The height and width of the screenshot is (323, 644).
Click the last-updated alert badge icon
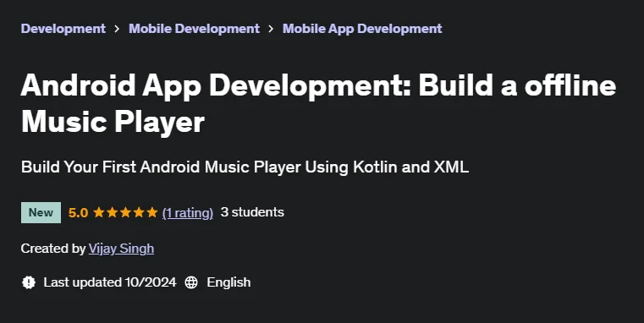pos(29,282)
